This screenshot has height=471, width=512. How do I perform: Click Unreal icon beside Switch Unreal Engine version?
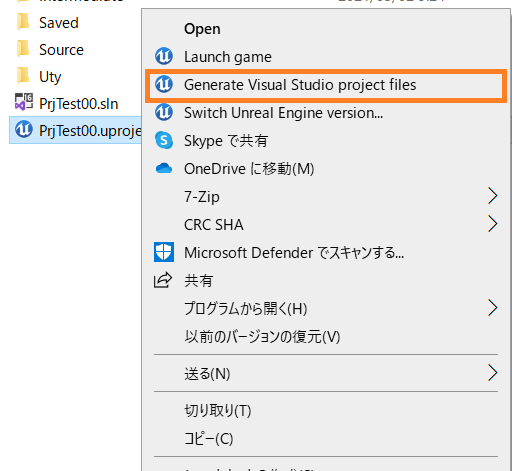[164, 112]
